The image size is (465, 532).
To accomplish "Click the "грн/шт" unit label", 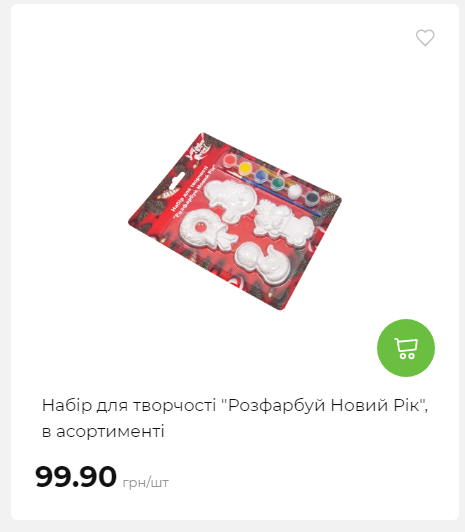I will (x=146, y=482).
